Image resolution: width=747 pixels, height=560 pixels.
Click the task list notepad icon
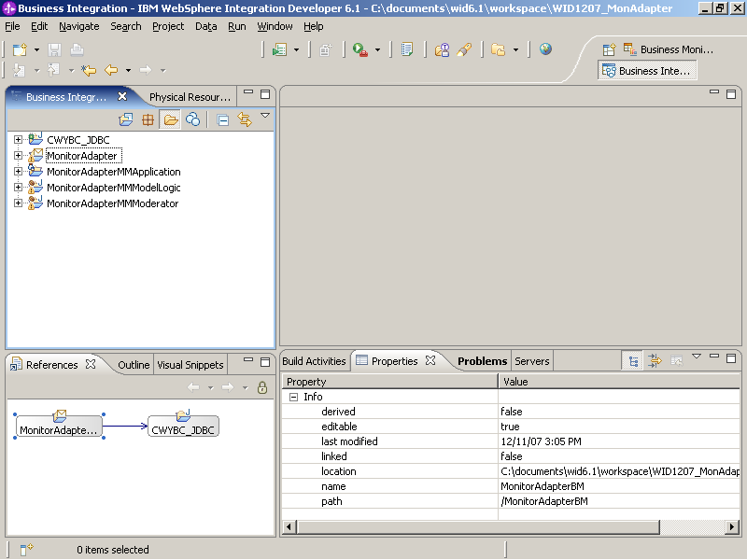point(407,49)
